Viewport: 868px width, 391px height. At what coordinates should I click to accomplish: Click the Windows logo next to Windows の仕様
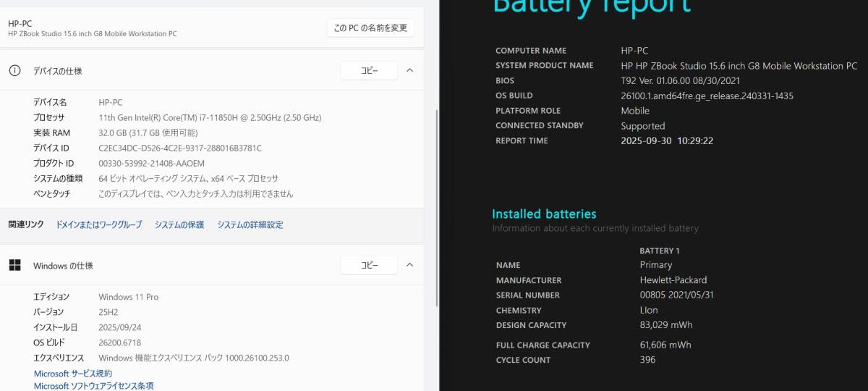tap(14, 265)
